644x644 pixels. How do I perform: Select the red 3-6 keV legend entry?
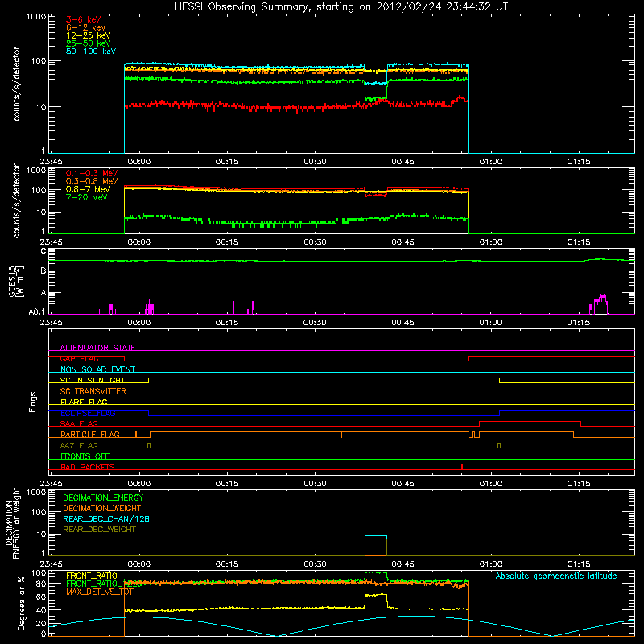84,19
